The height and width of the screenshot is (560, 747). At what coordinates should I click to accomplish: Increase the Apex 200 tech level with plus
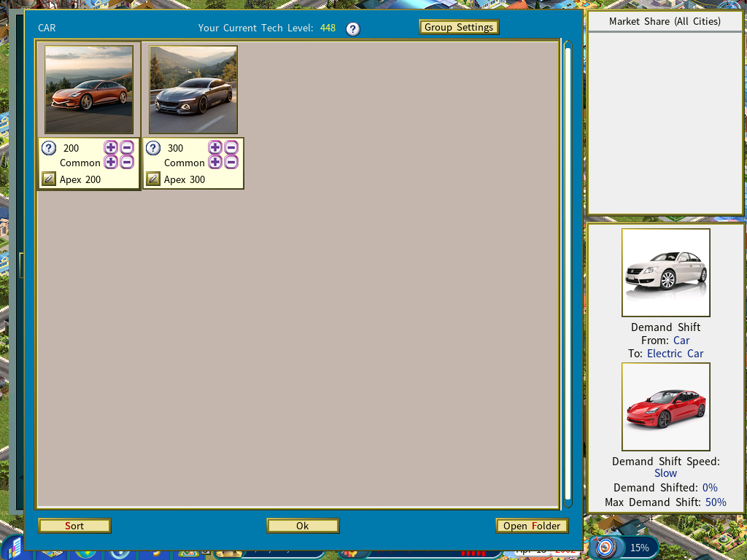pos(111,148)
